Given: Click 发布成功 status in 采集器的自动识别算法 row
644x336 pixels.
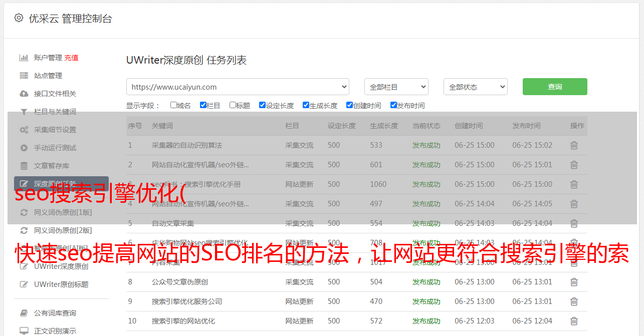Looking at the screenshot, I should (426, 145).
